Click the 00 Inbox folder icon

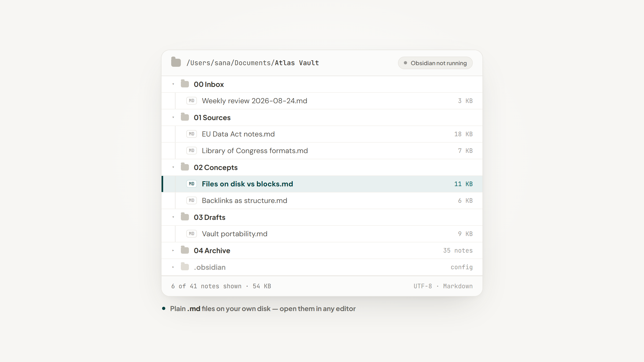tap(185, 84)
